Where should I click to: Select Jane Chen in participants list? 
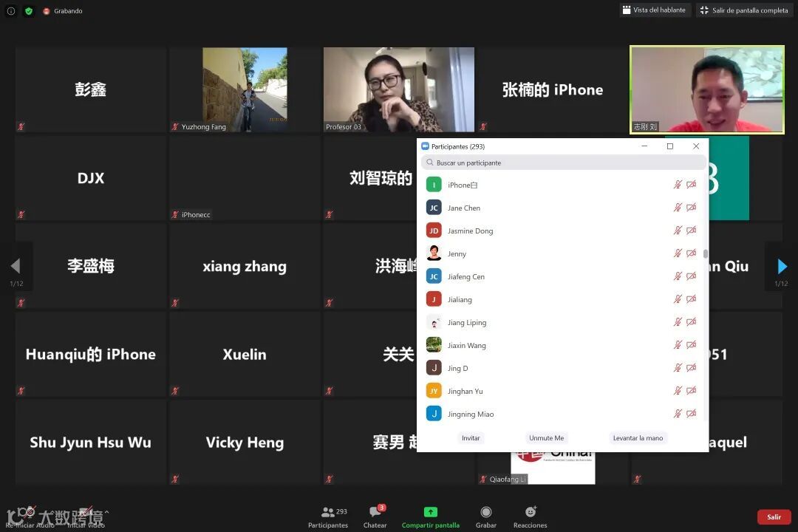(x=562, y=208)
